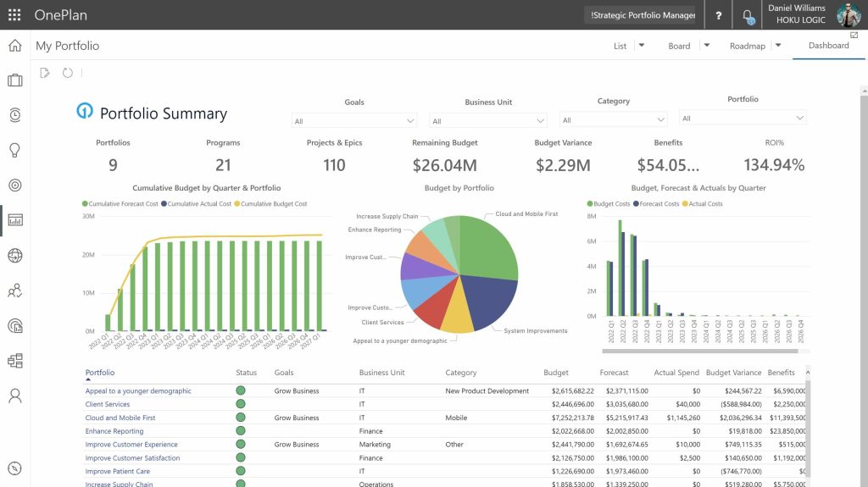This screenshot has width=868, height=487.
Task: Click Daniel Williams profile avatar
Action: pyautogui.click(x=849, y=15)
